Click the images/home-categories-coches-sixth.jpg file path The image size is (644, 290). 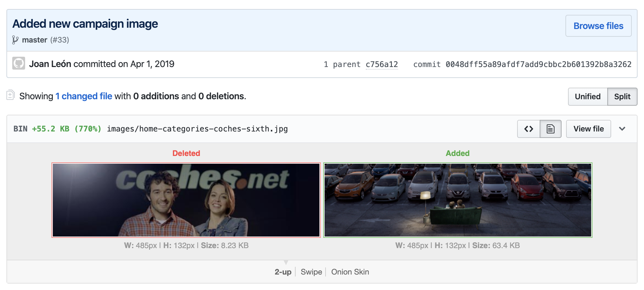point(197,129)
